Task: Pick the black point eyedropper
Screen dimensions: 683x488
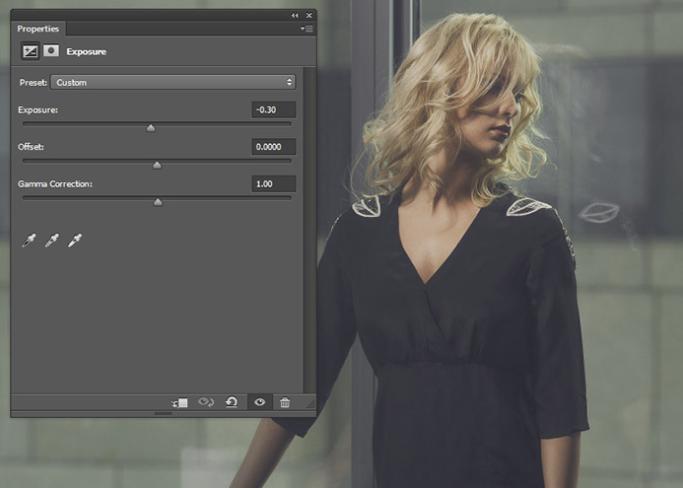Action: point(30,240)
